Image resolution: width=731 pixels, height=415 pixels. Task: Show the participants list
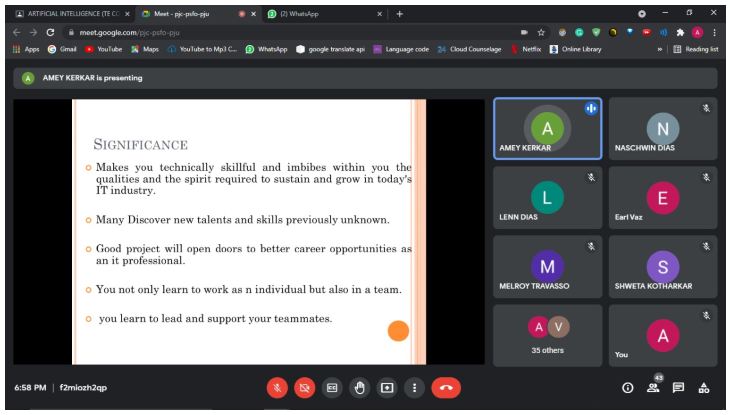656,388
